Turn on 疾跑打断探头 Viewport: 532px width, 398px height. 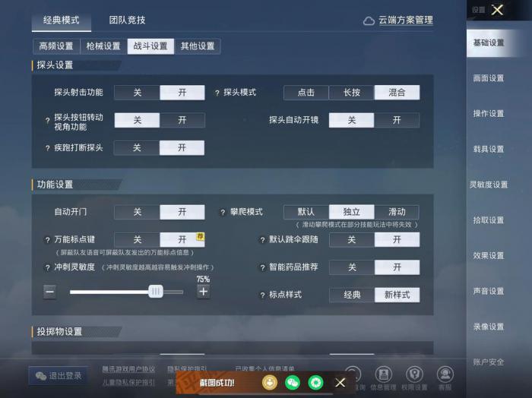[182, 148]
